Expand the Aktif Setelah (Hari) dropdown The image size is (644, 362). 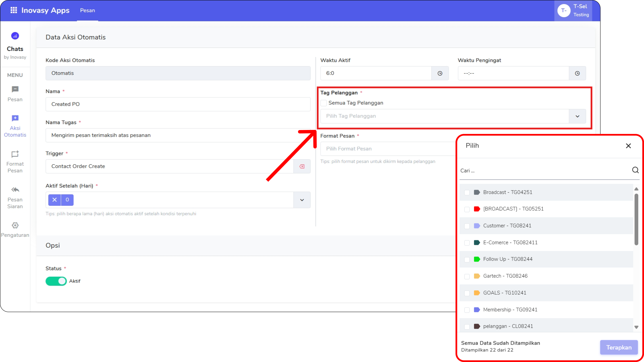tap(302, 200)
